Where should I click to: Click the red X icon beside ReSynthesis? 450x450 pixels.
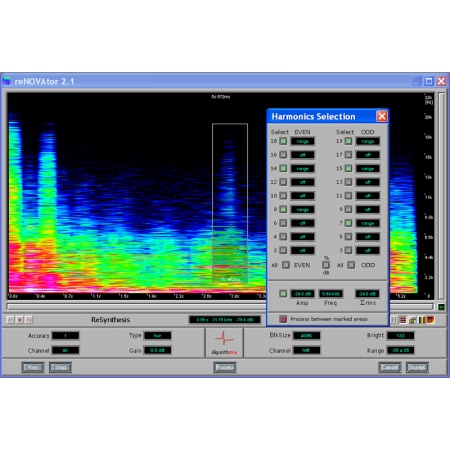20,320
